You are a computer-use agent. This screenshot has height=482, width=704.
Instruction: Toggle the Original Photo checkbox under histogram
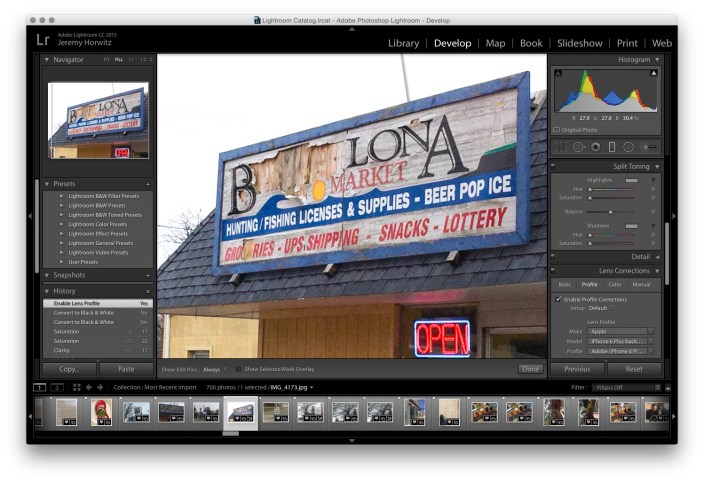(x=557, y=129)
